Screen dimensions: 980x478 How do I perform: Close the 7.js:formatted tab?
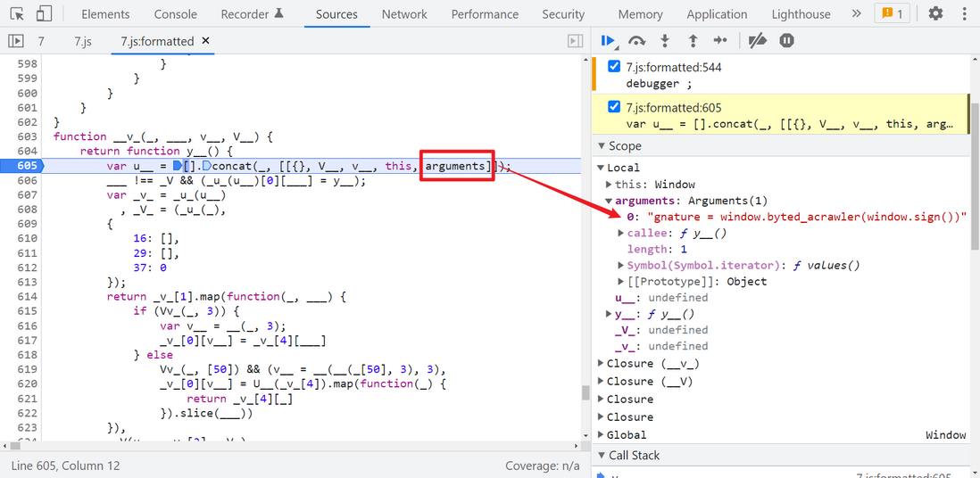[x=205, y=41]
